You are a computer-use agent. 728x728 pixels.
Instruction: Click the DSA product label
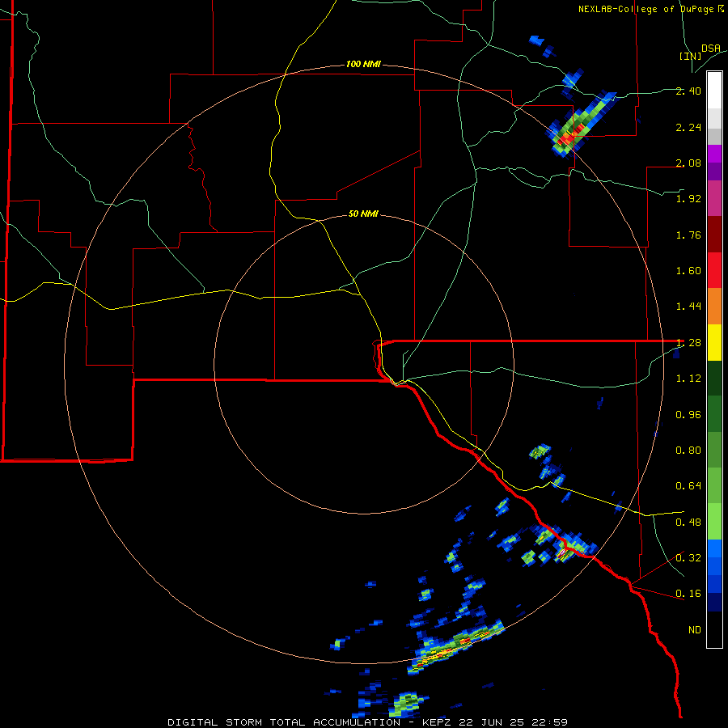(x=711, y=49)
